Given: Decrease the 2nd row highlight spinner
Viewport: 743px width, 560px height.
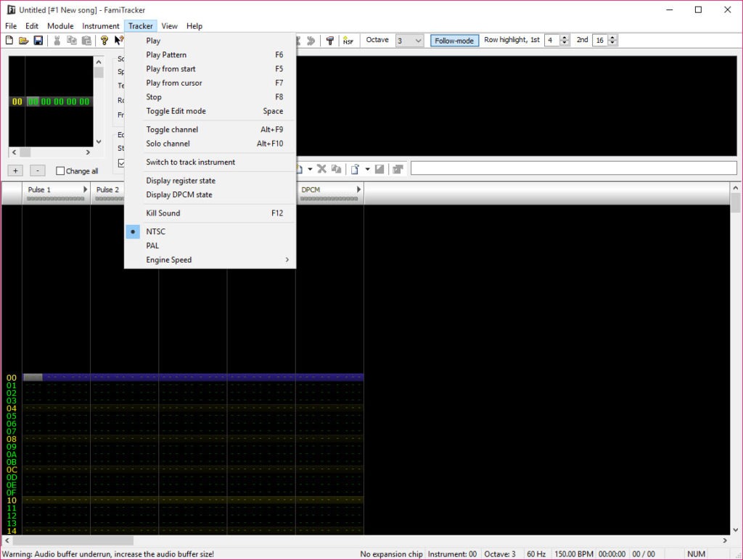Looking at the screenshot, I should tap(612, 43).
